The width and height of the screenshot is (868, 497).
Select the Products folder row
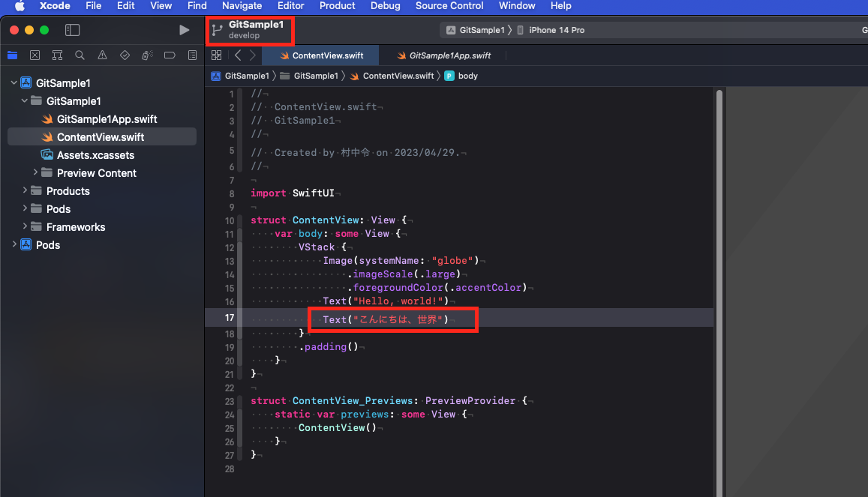click(x=102, y=190)
